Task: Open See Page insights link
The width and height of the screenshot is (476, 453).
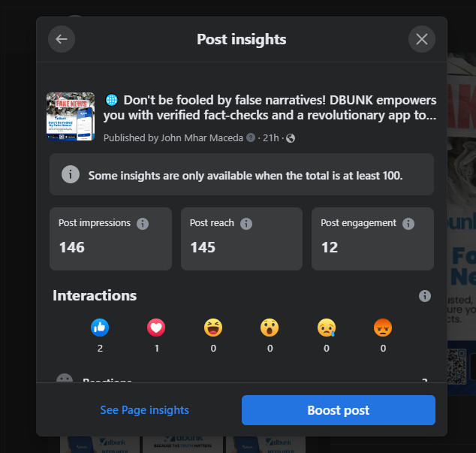Action: (144, 410)
